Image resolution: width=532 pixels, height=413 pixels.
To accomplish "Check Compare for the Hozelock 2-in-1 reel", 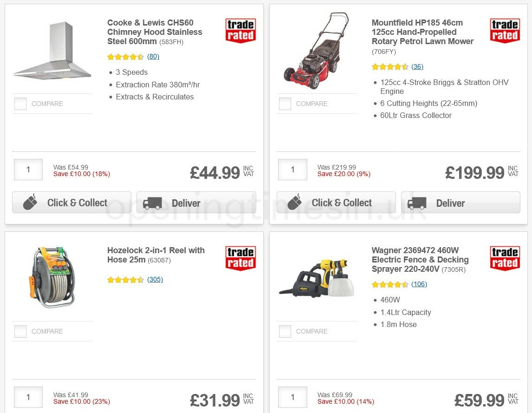I will [x=20, y=331].
